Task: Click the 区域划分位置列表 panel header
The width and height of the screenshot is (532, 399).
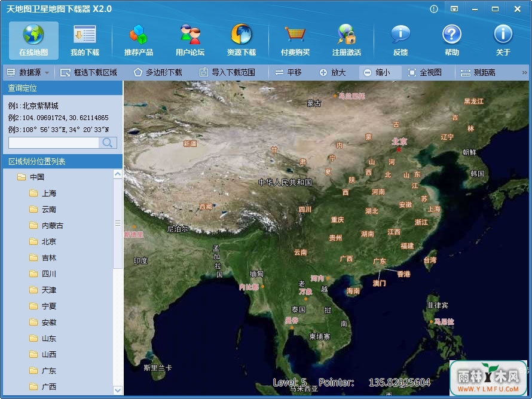Action: click(x=63, y=161)
